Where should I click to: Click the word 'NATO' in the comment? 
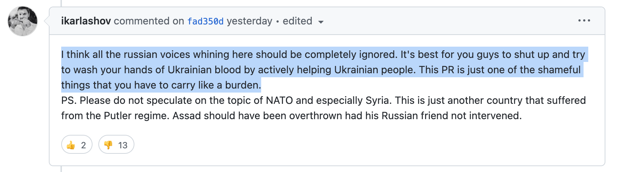[x=279, y=101]
